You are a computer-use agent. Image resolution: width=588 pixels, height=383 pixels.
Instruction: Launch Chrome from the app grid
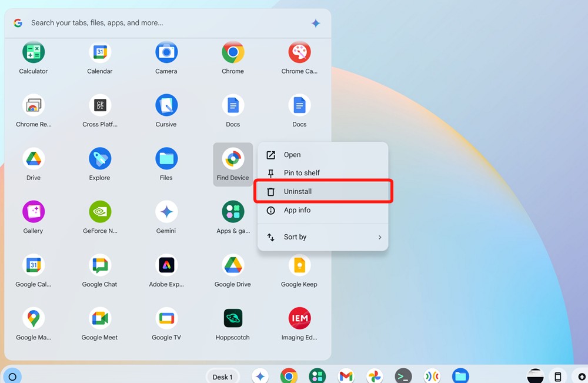pos(233,52)
